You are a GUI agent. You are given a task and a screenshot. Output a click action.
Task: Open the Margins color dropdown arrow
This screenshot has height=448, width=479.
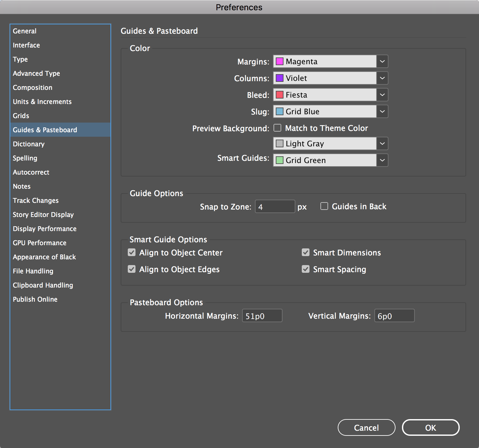click(x=382, y=61)
